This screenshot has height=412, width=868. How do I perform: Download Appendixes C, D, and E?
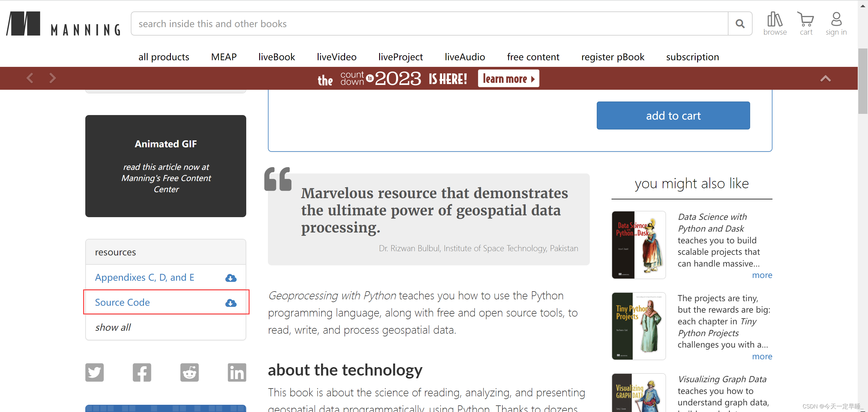tap(231, 278)
